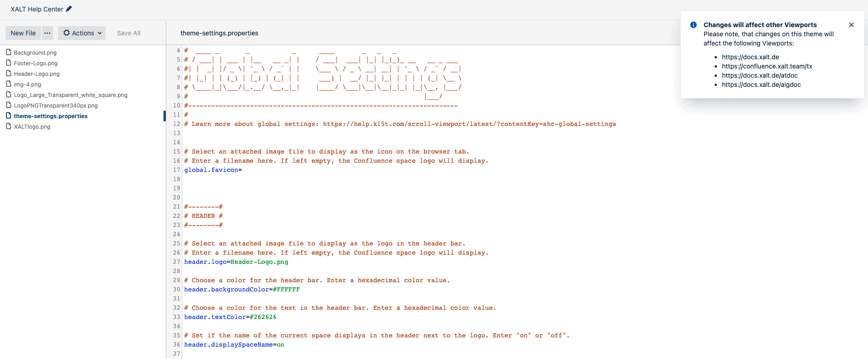The height and width of the screenshot is (359, 868).
Task: Click the # HEADER # comment line
Action: [x=203, y=216]
